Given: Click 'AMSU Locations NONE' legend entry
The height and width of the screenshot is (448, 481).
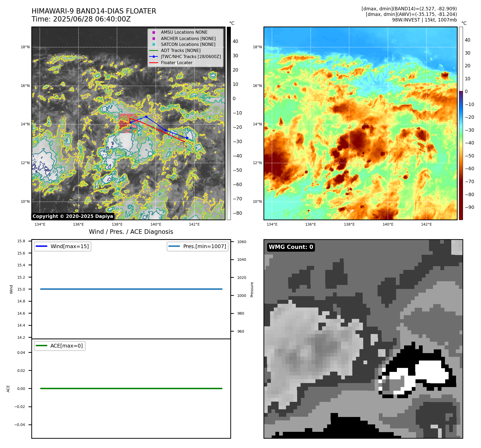Looking at the screenshot, I should click(184, 32).
